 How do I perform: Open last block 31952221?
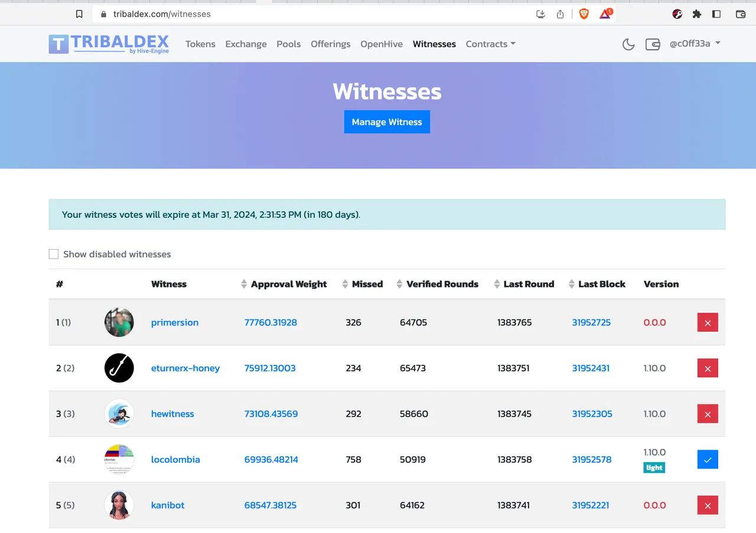coord(591,505)
